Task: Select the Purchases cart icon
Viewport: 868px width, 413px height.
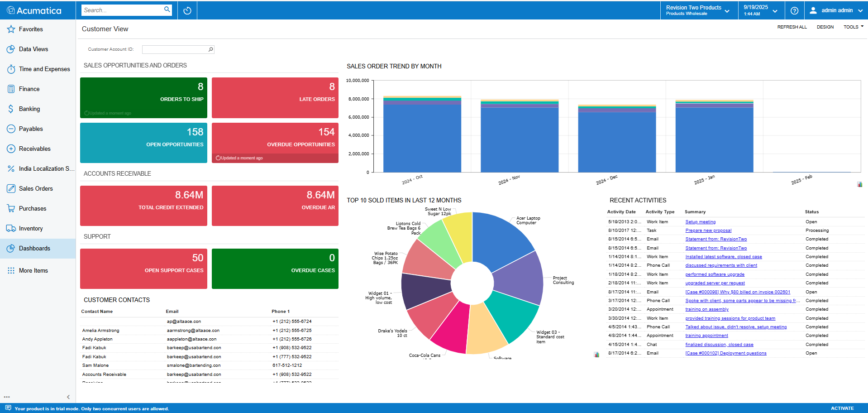Action: click(11, 209)
